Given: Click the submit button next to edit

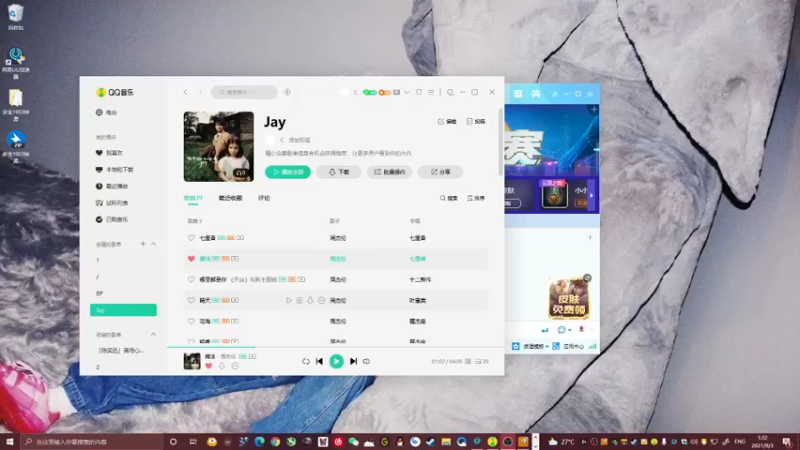Looking at the screenshot, I should coord(476,121).
